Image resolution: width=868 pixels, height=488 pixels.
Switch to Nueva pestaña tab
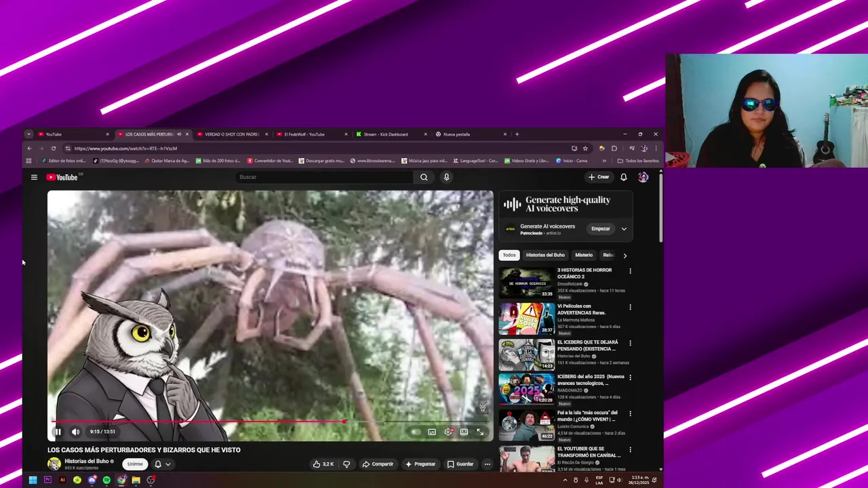(x=471, y=134)
